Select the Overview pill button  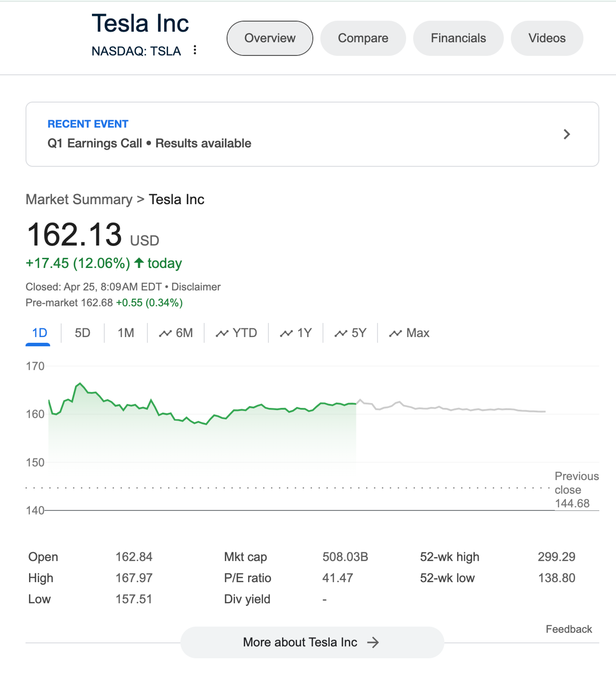click(270, 38)
